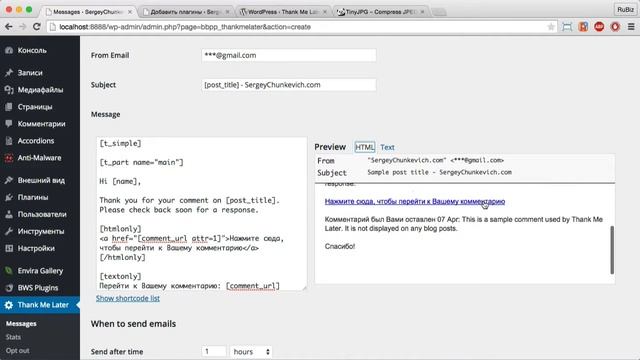Open the Chrome hamburger menu
The image size is (640, 360).
[631, 27]
